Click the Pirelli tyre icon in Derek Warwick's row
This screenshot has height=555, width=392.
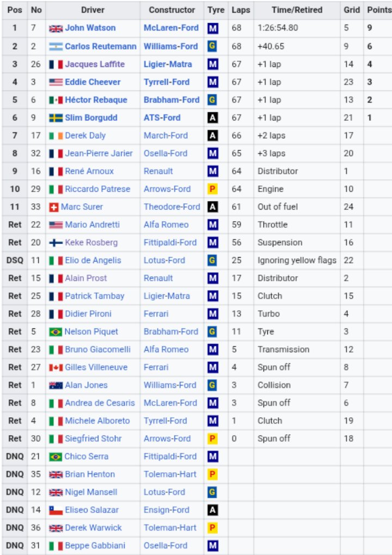pos(212,528)
